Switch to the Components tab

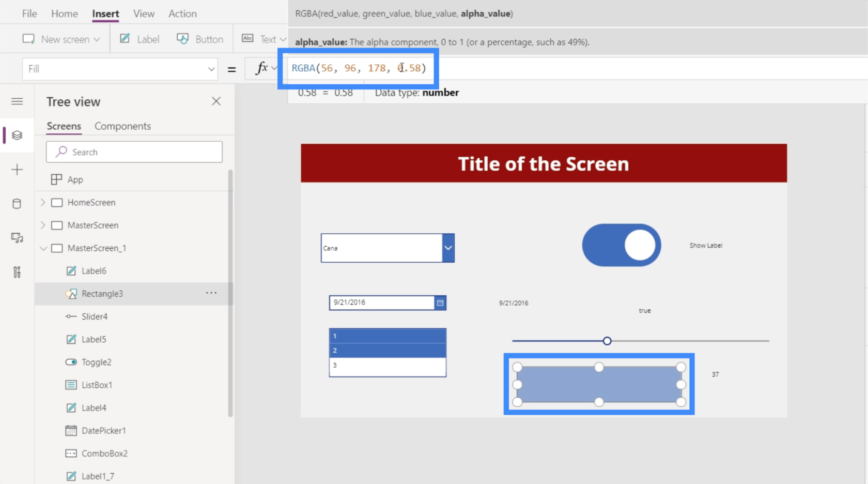coord(122,126)
